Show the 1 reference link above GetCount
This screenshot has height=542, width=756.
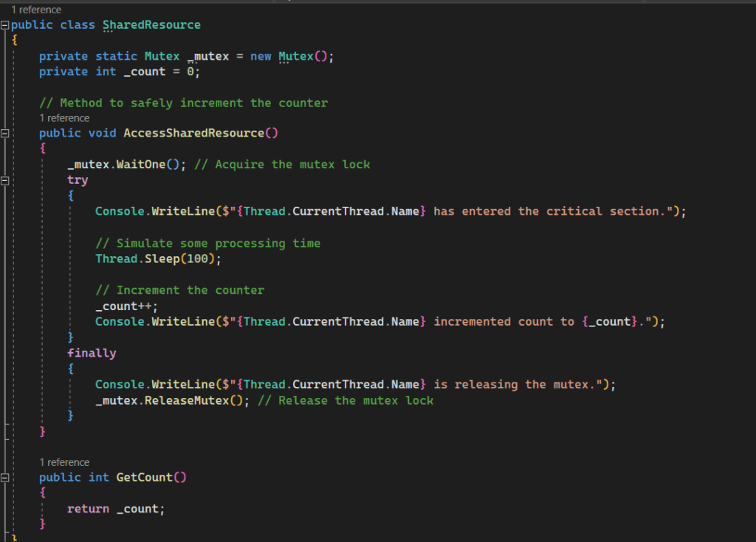[x=64, y=462]
